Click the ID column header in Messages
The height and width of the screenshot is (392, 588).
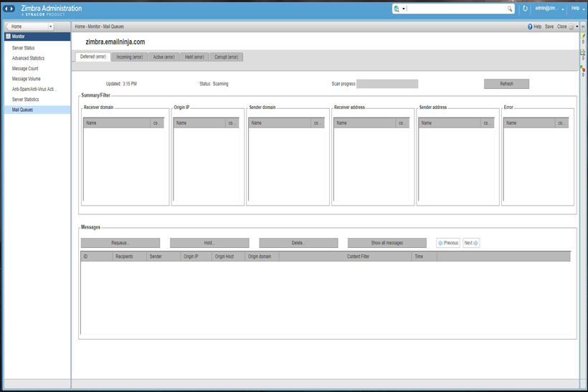[96, 257]
